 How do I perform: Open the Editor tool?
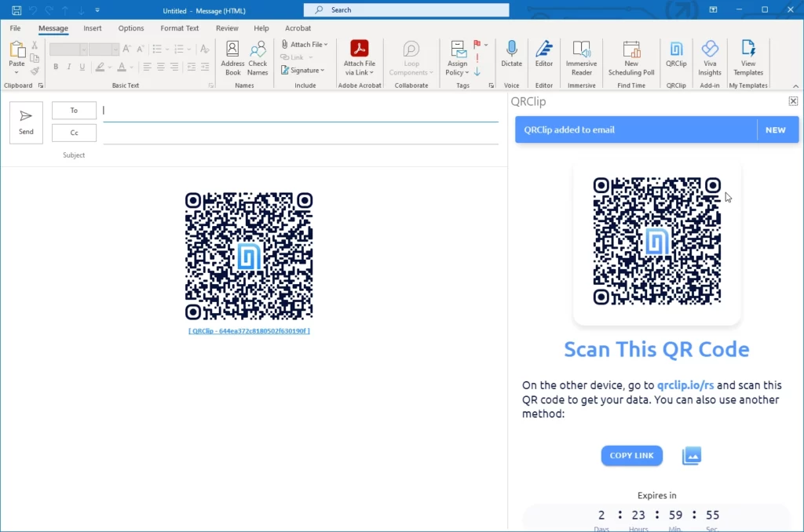[544, 54]
